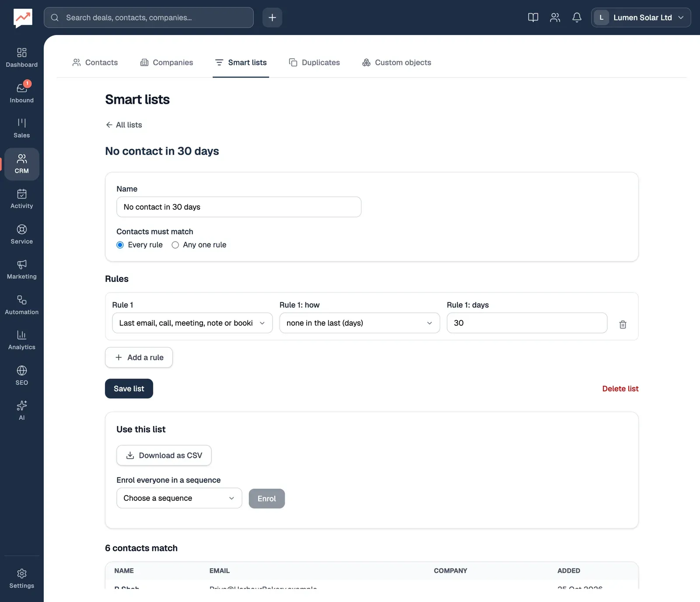Switch to the Duplicates tab
Viewport: 700px width, 602px height.
coord(315,63)
